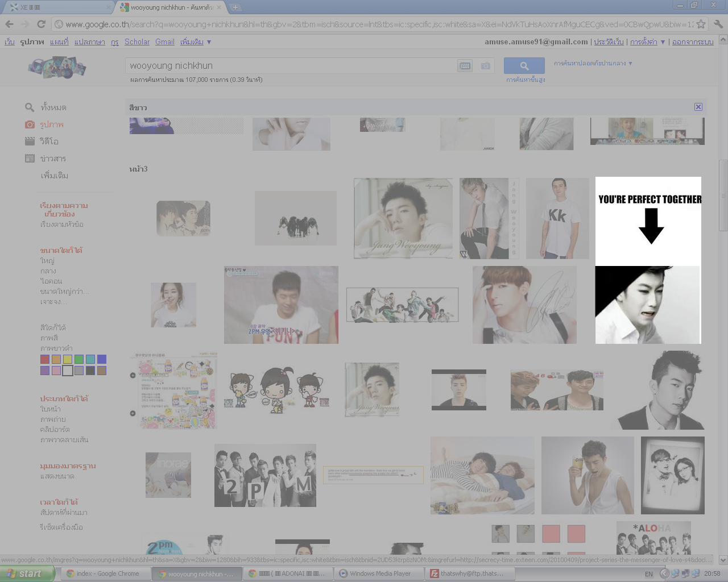
Task: Pick the teal color swatch
Action: pos(90,359)
